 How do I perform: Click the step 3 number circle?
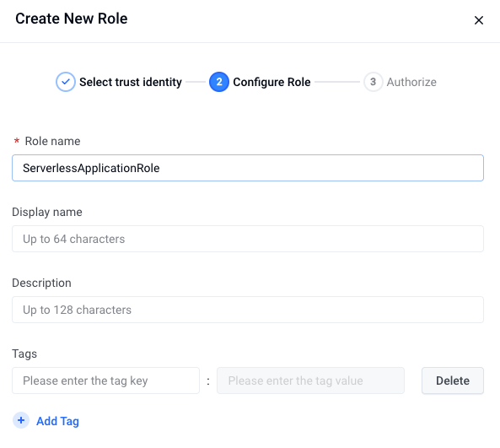pyautogui.click(x=373, y=82)
